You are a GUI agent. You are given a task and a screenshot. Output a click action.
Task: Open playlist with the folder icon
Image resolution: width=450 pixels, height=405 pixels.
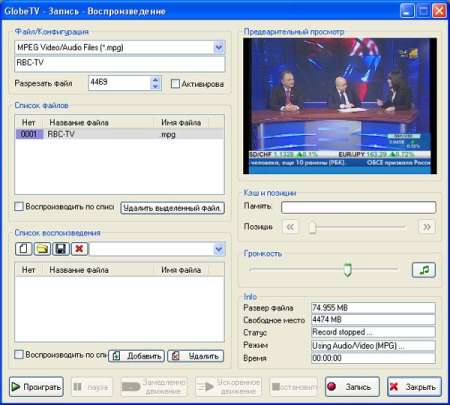tap(42, 249)
